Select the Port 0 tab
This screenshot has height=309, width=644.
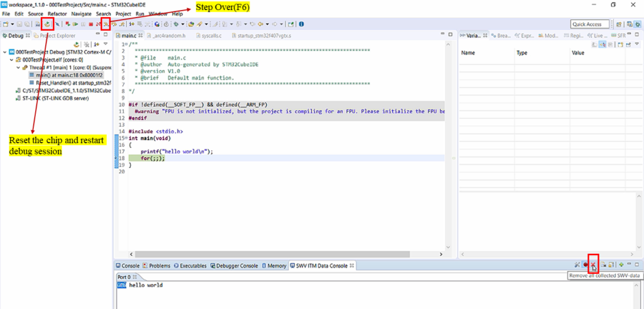pyautogui.click(x=128, y=277)
